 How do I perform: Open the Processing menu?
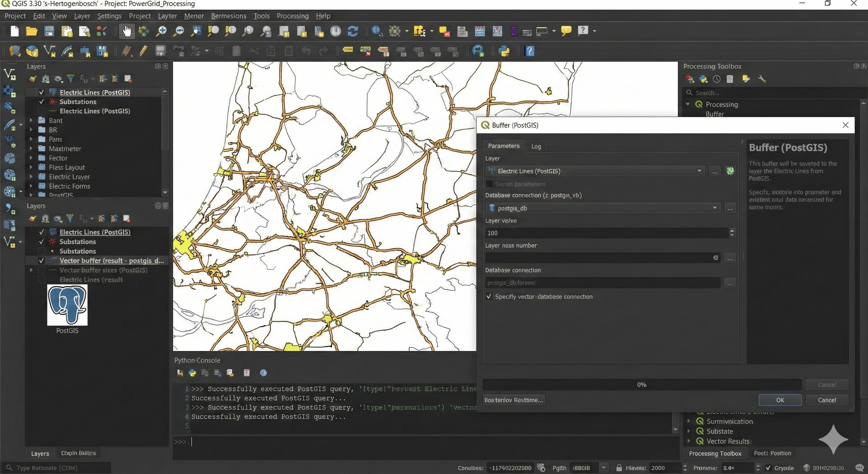coord(292,16)
